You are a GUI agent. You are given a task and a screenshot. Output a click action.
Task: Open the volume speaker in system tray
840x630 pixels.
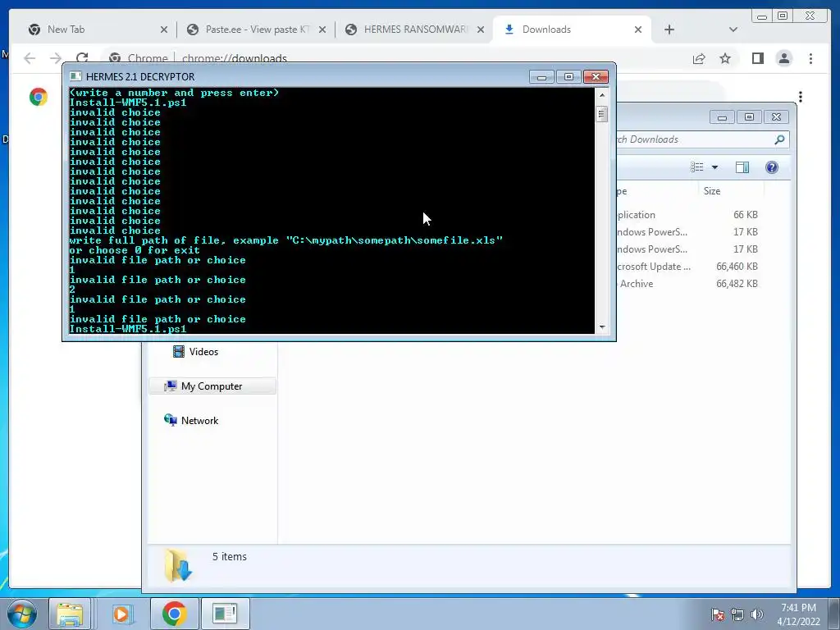click(x=757, y=614)
